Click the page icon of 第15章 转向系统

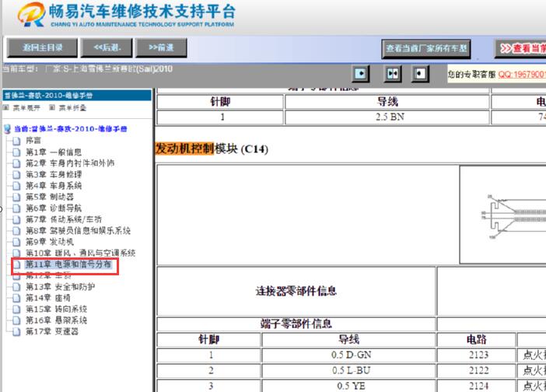coord(16,309)
